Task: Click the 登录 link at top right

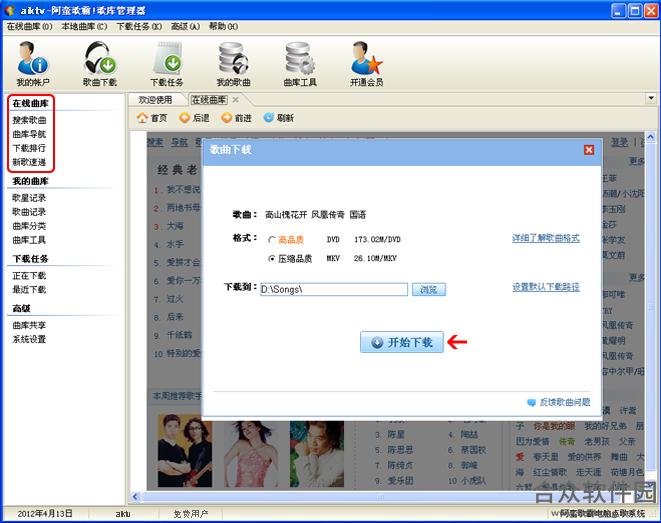Action: point(620,142)
